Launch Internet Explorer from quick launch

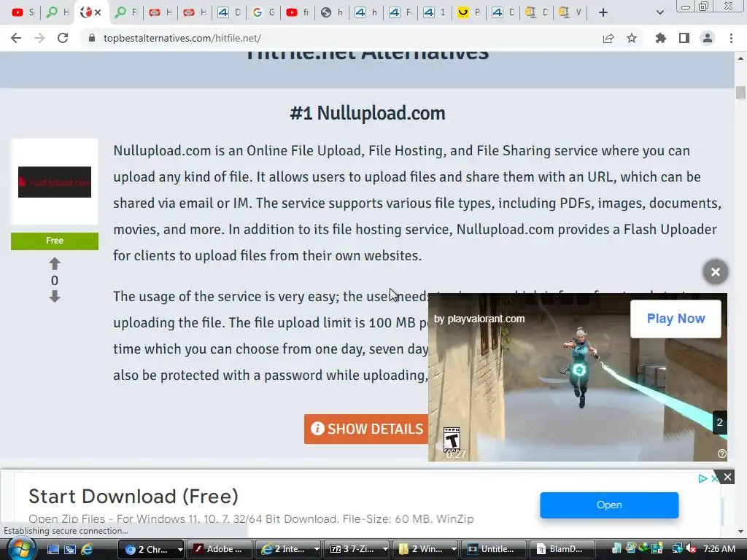pyautogui.click(x=87, y=549)
